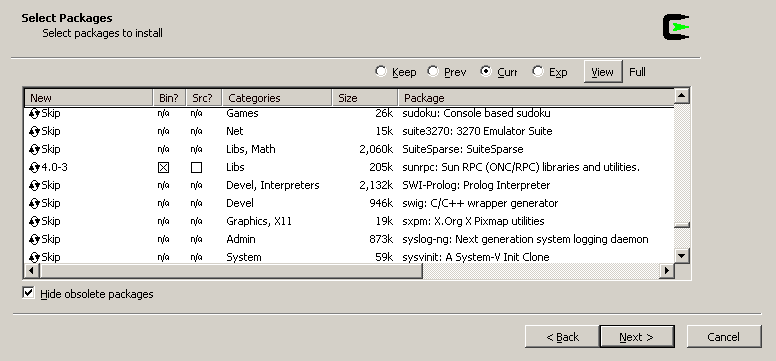Viewport: 776px width, 361px height.
Task: Cycle install state icon for sysvinit row
Action: pos(34,258)
